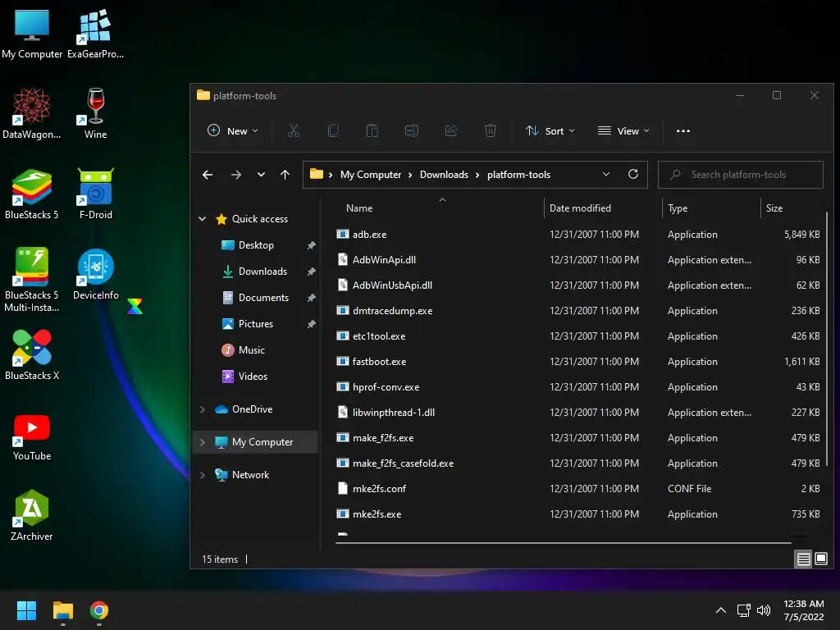The width and height of the screenshot is (840, 630).
Task: Select the Wine desktop icon
Action: tap(95, 113)
